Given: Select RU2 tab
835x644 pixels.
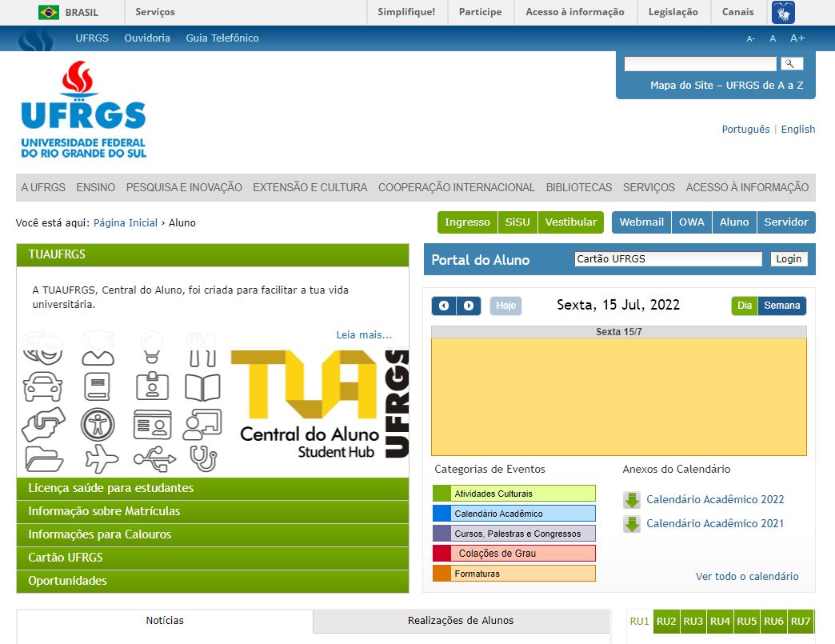Looking at the screenshot, I should pyautogui.click(x=666, y=622).
